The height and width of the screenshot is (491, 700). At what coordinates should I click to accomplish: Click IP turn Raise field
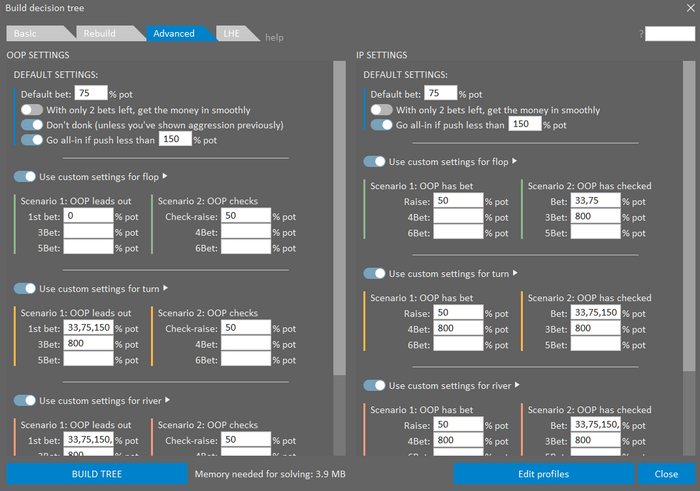click(458, 313)
